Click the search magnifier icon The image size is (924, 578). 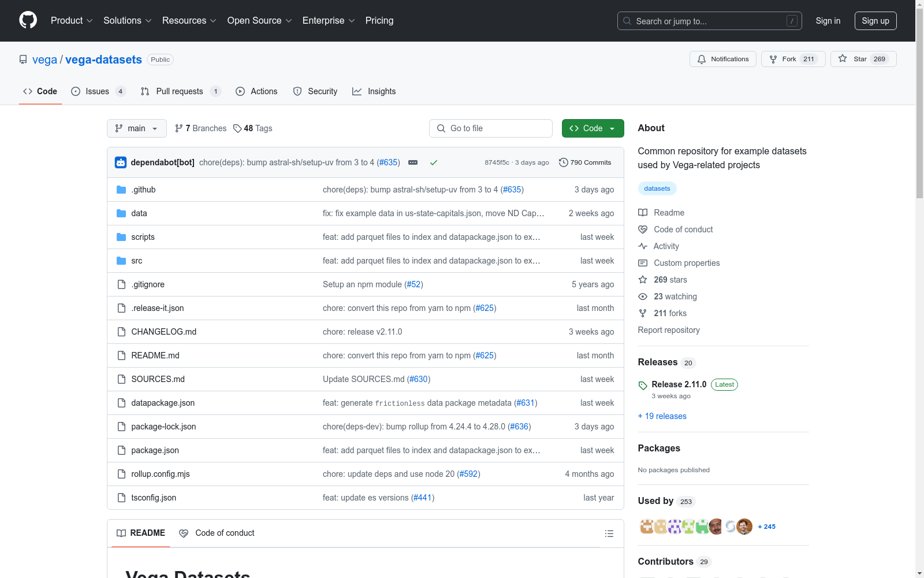point(627,21)
